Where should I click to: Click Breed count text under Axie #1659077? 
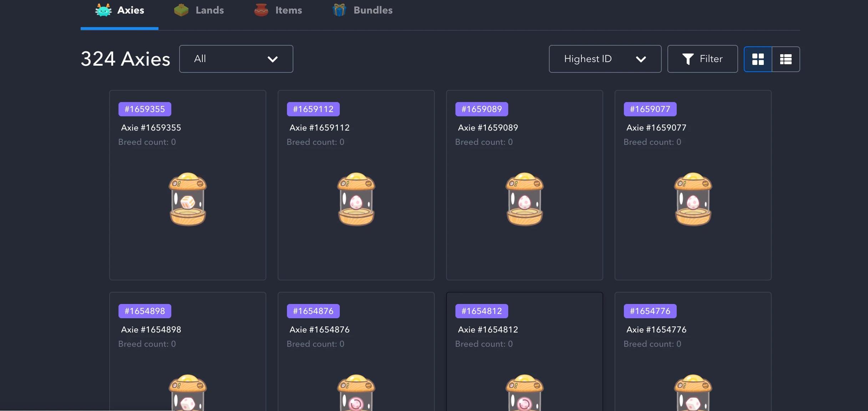(652, 142)
